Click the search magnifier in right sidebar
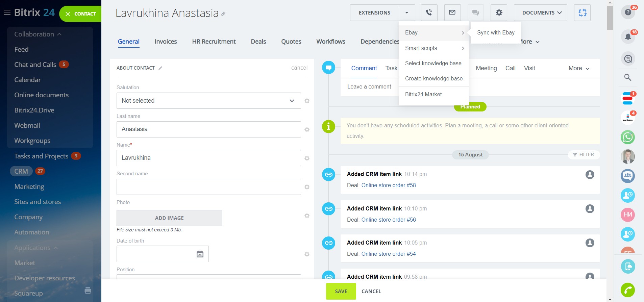The image size is (644, 302). click(x=628, y=77)
